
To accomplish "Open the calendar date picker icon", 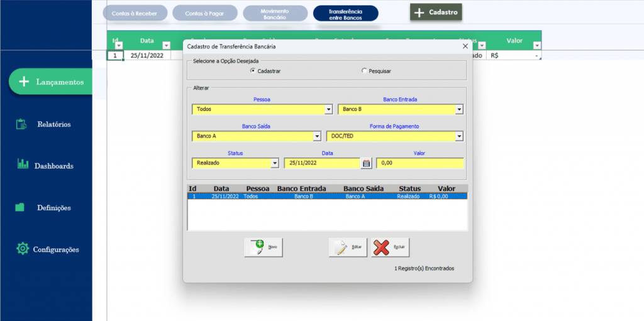I will 367,163.
